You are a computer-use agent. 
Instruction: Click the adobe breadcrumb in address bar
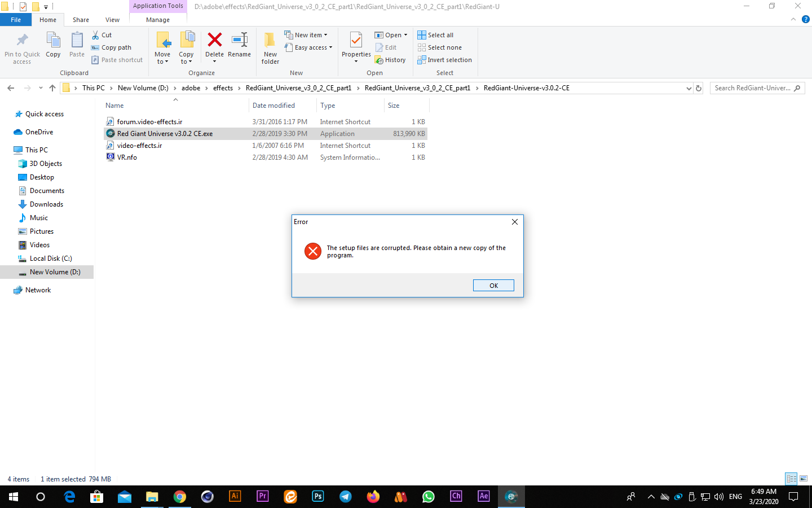click(x=191, y=88)
